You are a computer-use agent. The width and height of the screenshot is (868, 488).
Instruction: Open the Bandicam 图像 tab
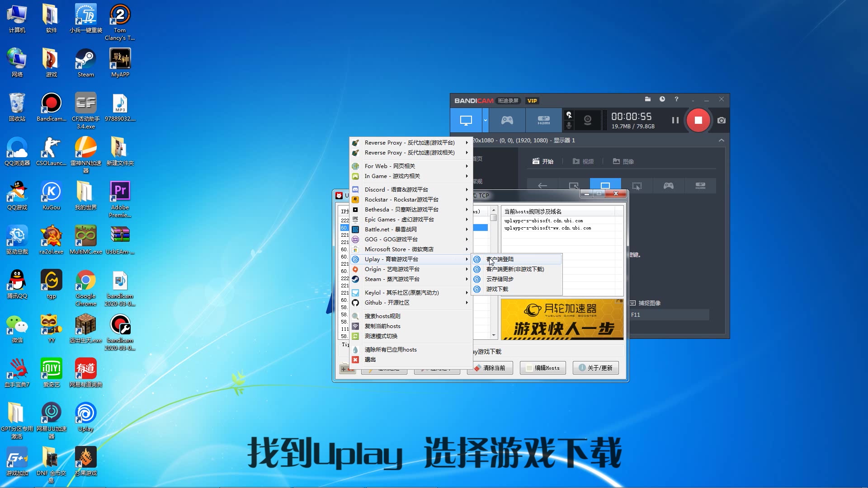point(623,161)
